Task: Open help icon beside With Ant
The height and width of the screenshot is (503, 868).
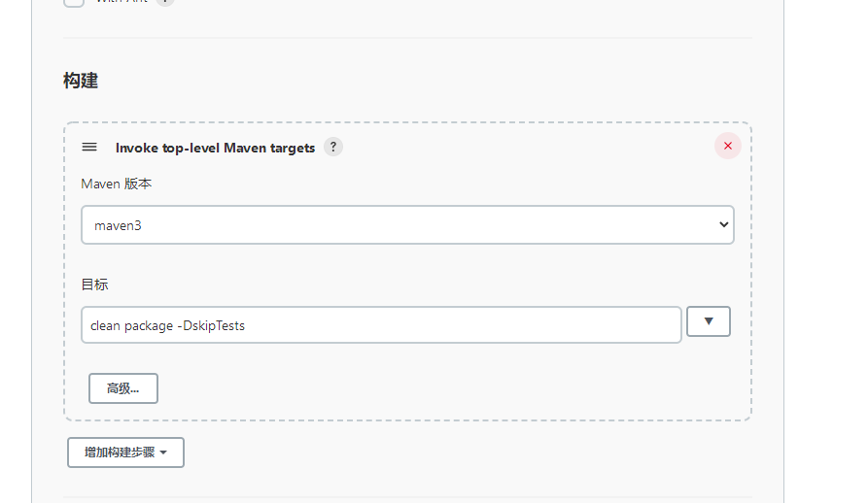Action: click(165, 2)
